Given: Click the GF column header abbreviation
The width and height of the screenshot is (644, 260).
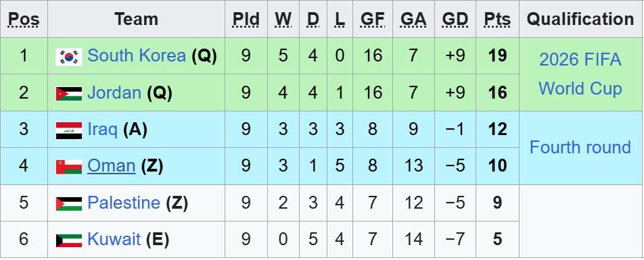Looking at the screenshot, I should 373,20.
